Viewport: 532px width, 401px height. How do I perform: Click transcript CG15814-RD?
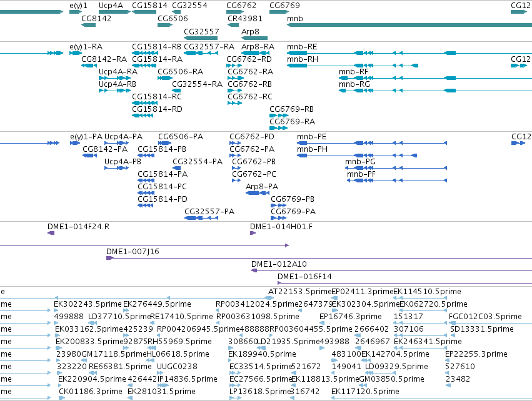[x=143, y=116]
